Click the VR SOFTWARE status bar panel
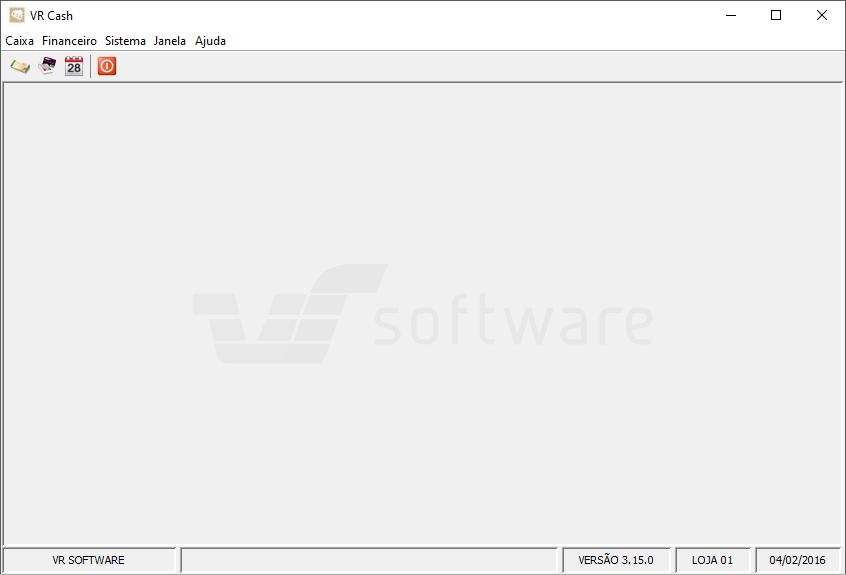 pyautogui.click(x=89, y=560)
